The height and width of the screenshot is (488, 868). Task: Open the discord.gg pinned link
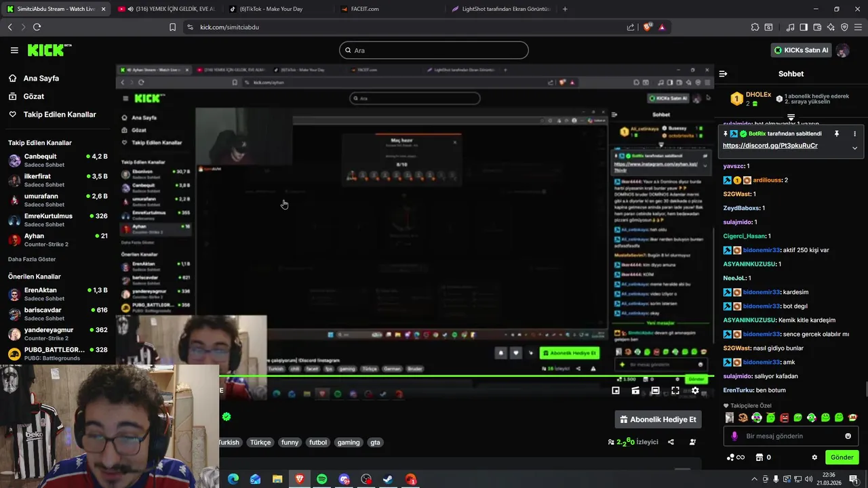point(770,146)
